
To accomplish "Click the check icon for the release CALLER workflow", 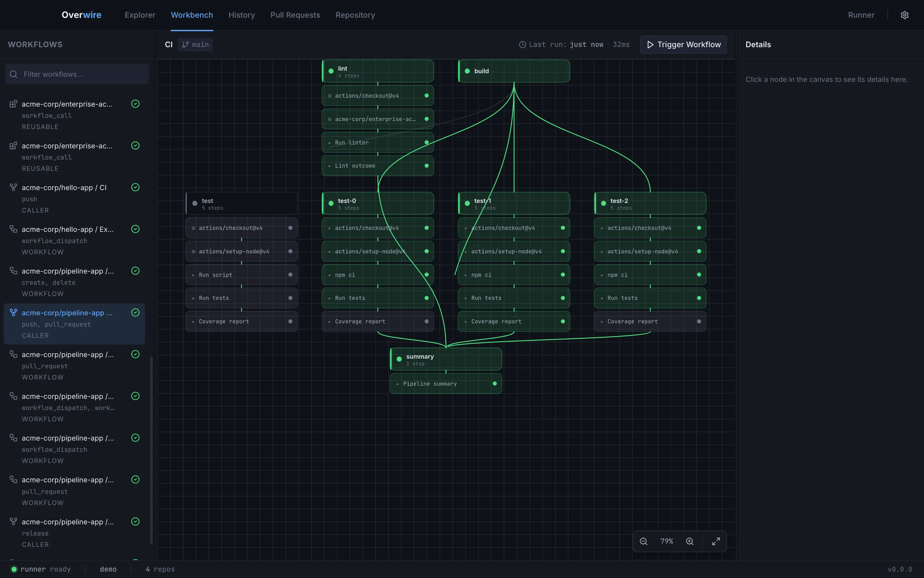I will pos(135,521).
